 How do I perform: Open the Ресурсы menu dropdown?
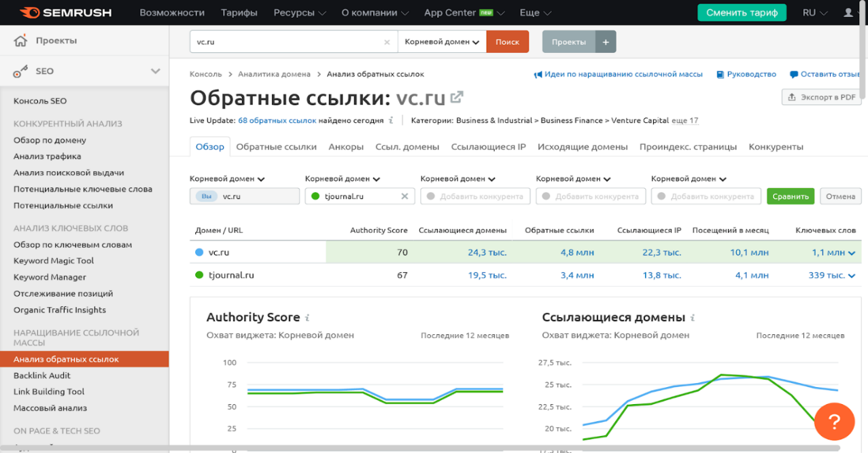300,13
